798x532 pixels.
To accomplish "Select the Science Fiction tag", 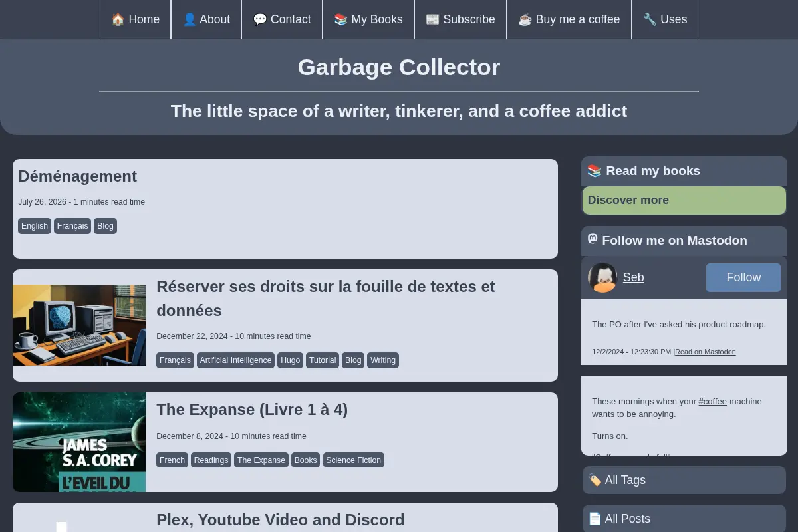I will pos(354,460).
